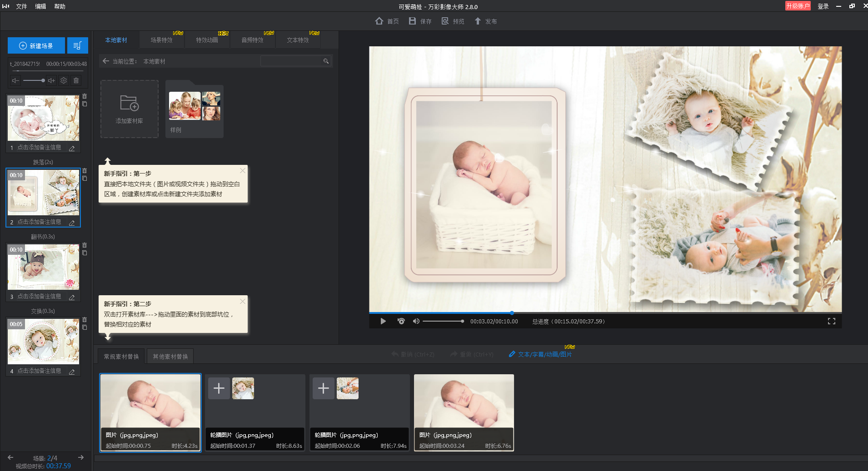
Task: Duplicate scene 2 using its copy icon
Action: [85, 178]
